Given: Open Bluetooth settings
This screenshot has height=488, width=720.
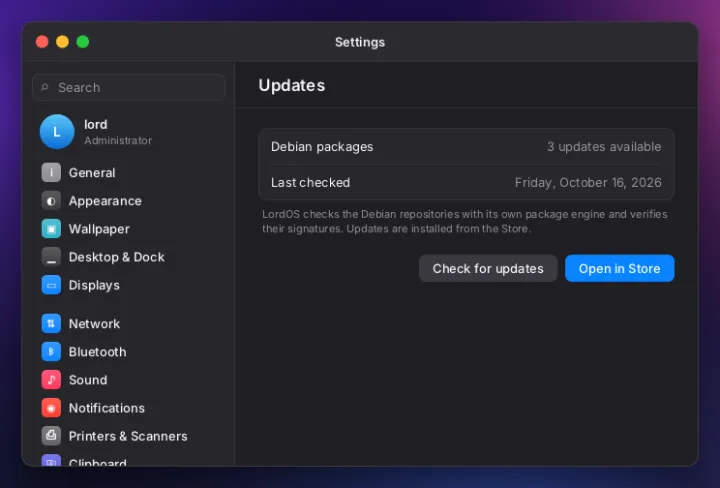Looking at the screenshot, I should pyautogui.click(x=129, y=352).
